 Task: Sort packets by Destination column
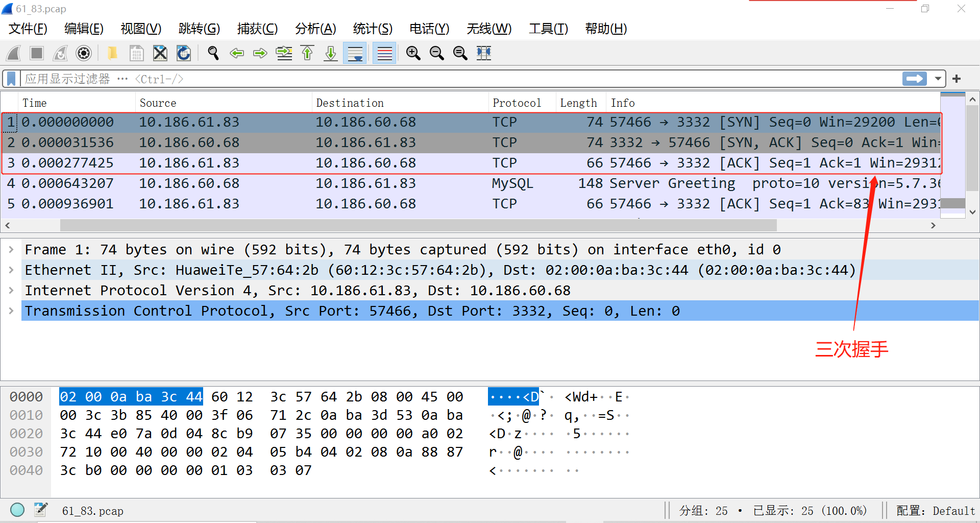click(x=400, y=103)
